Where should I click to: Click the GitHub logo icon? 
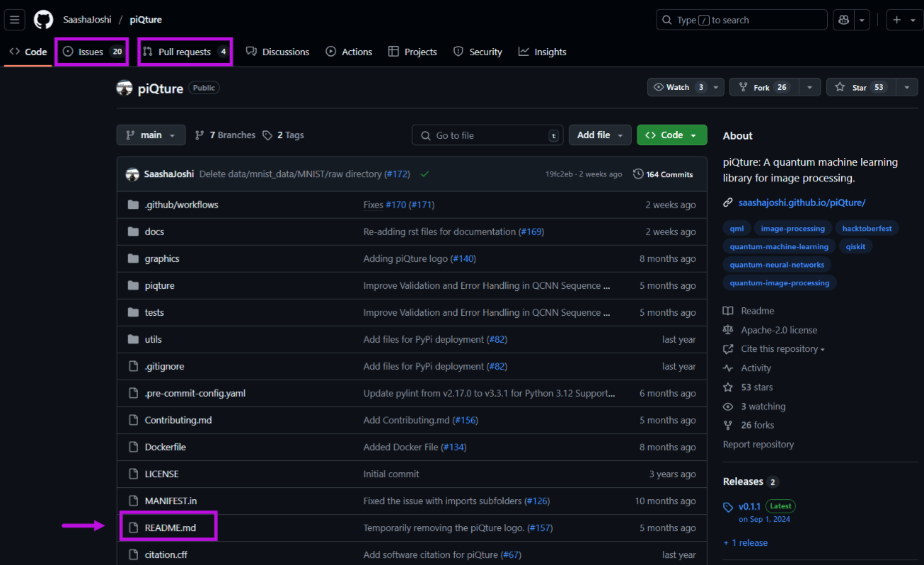43,20
